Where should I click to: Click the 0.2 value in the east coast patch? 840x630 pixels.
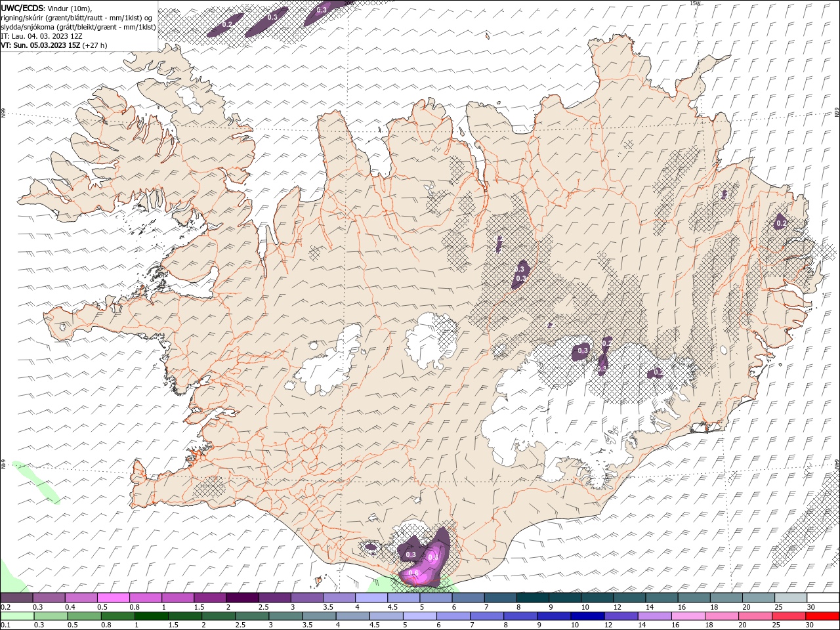(x=781, y=223)
